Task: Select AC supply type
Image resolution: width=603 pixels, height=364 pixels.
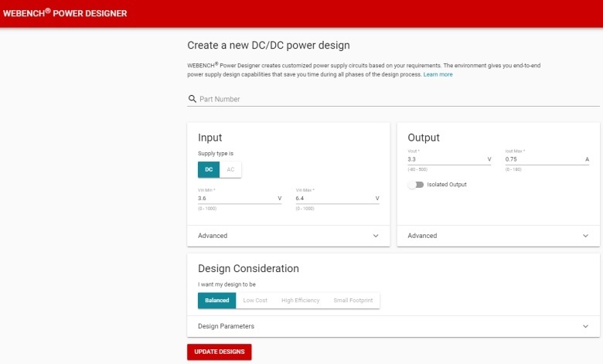Action: 230,169
